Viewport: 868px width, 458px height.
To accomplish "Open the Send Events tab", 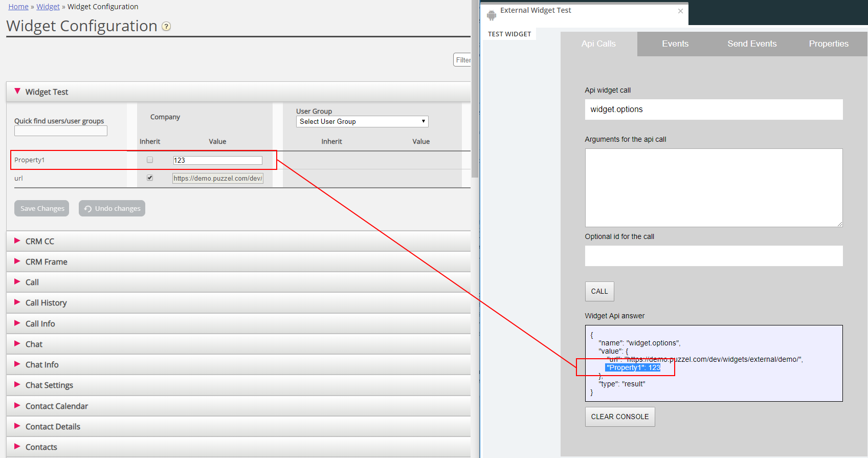I will (x=752, y=44).
